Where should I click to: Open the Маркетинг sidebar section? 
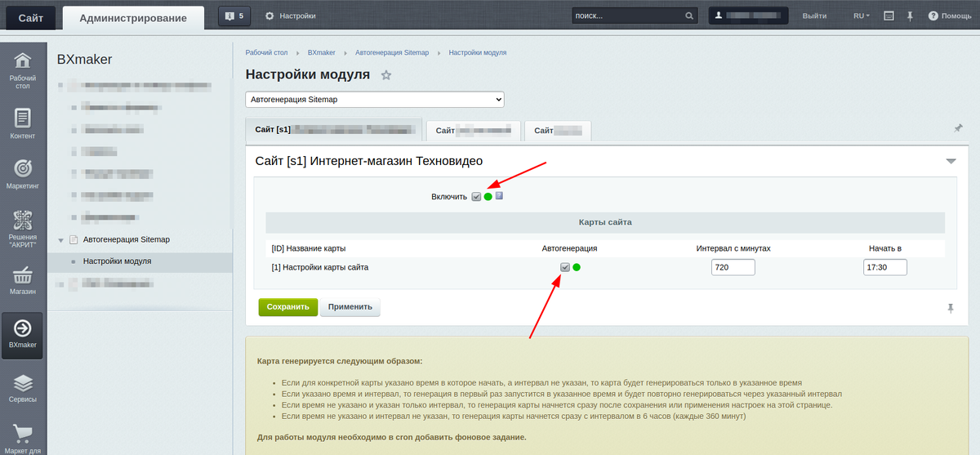[x=23, y=175]
